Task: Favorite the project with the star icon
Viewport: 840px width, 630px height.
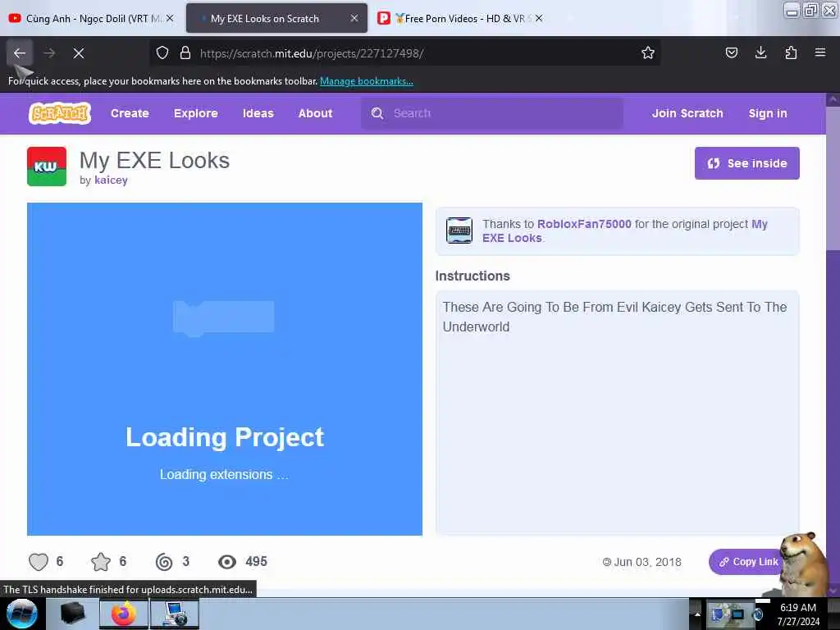Action: (x=101, y=561)
